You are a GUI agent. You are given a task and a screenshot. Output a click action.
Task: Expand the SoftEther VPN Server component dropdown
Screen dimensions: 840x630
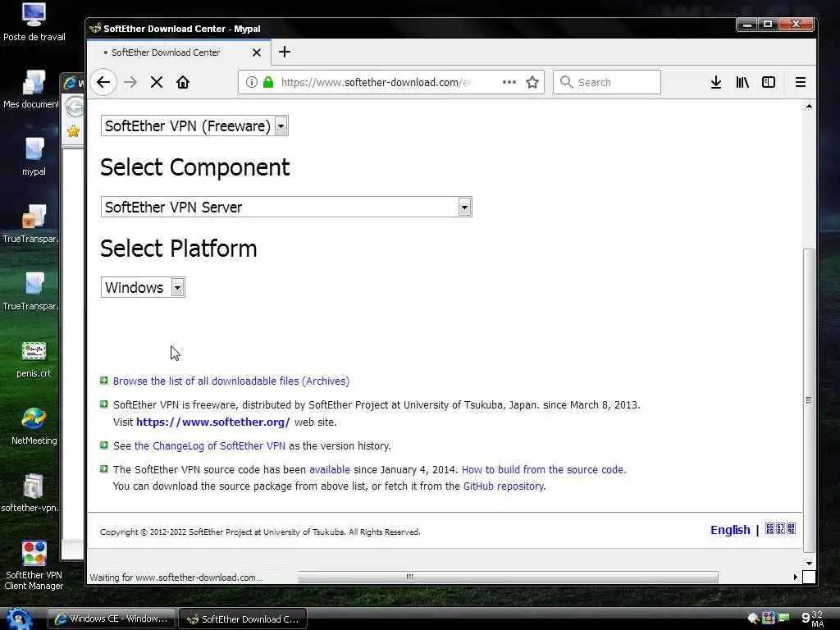(x=286, y=207)
